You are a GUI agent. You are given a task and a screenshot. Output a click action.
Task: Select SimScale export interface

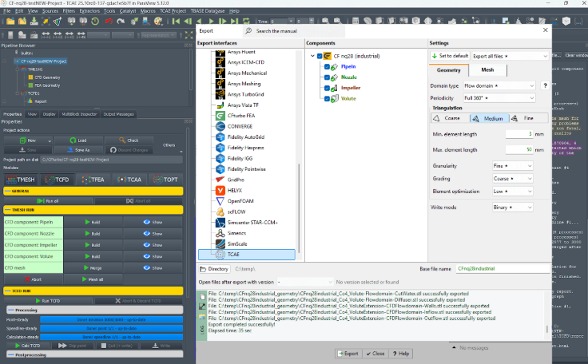237,243
